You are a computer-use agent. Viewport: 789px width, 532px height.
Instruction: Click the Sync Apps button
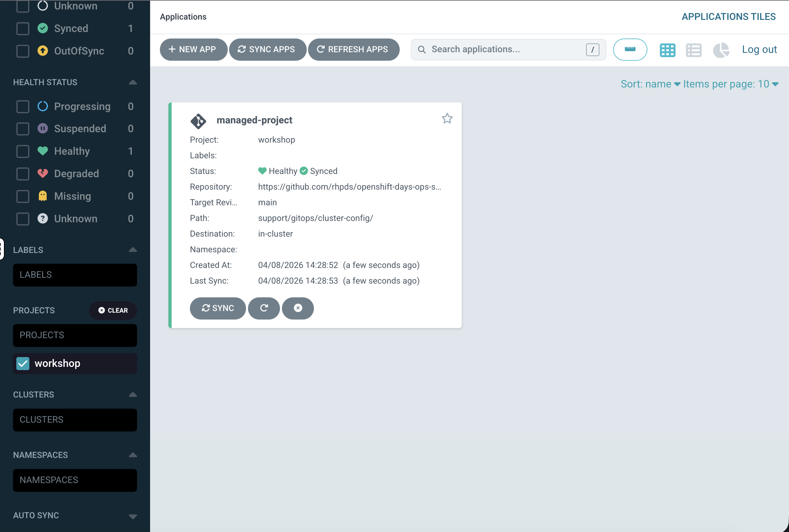267,50
